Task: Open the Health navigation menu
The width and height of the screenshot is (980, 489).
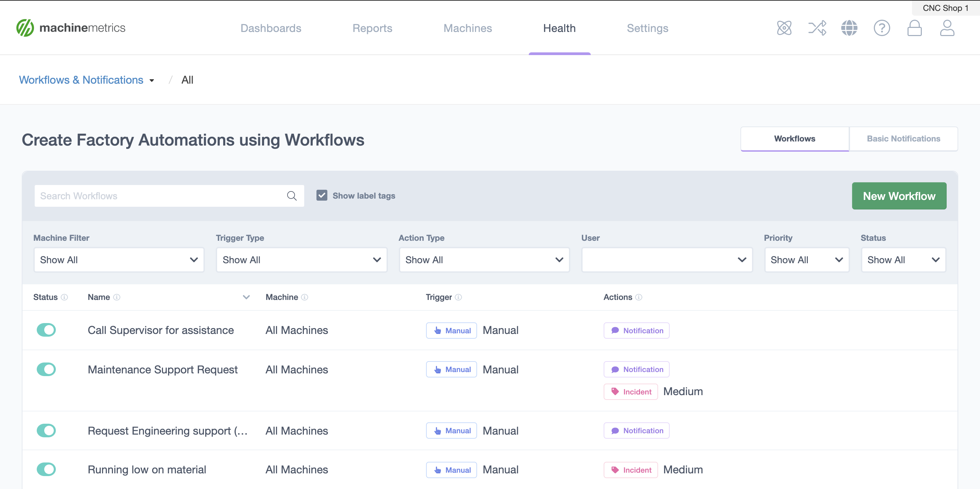Action: point(558,28)
